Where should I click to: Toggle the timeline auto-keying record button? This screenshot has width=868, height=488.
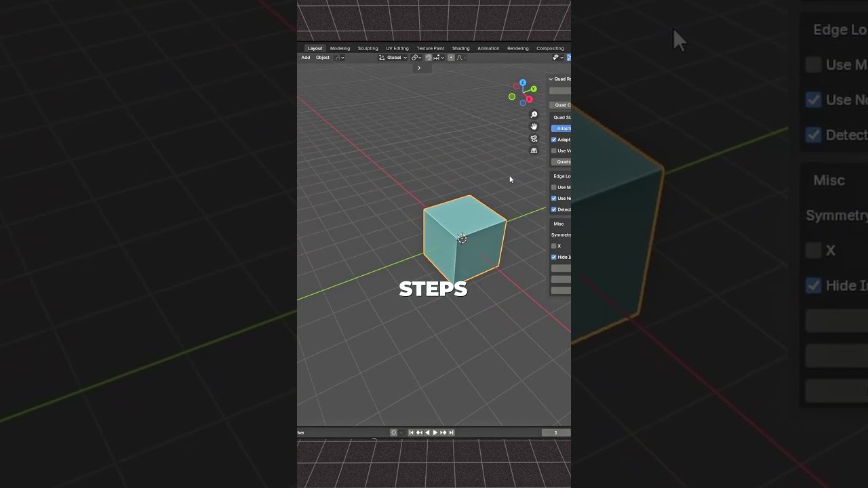point(393,432)
